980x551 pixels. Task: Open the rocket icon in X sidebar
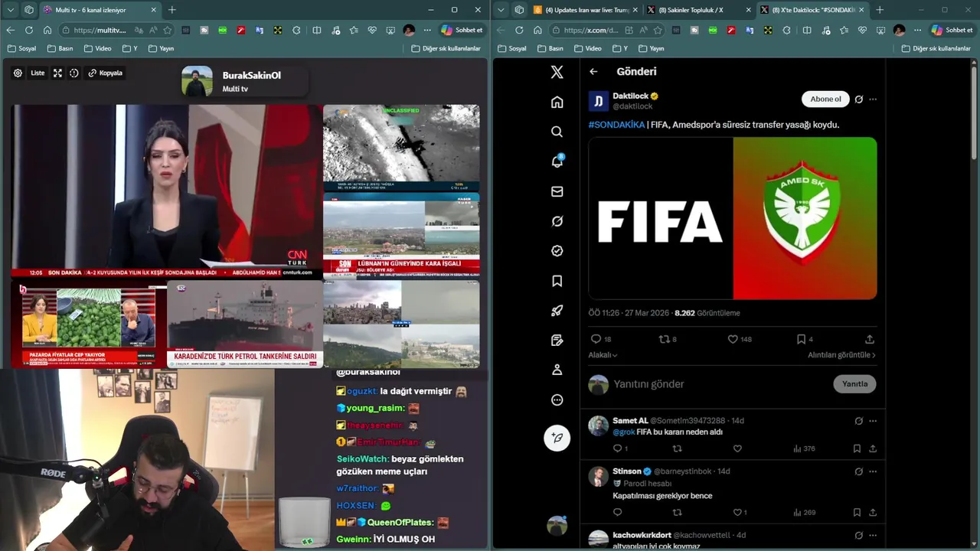(x=557, y=311)
